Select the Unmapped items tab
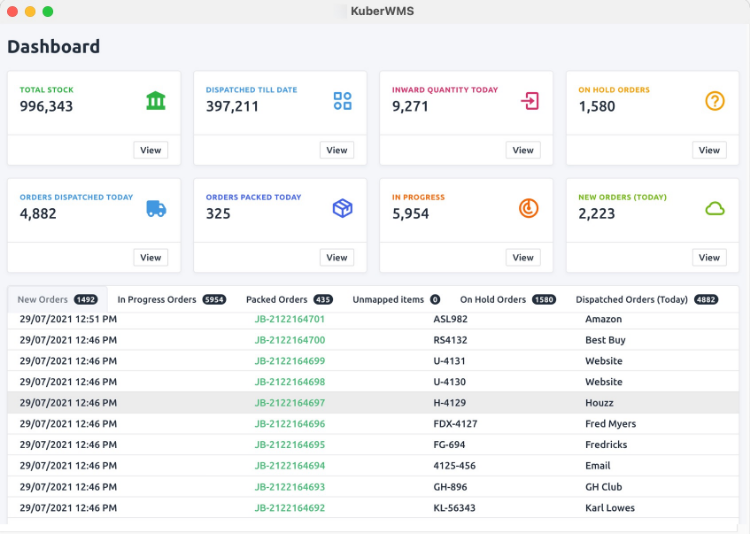The height and width of the screenshot is (534, 750). pyautogui.click(x=388, y=299)
